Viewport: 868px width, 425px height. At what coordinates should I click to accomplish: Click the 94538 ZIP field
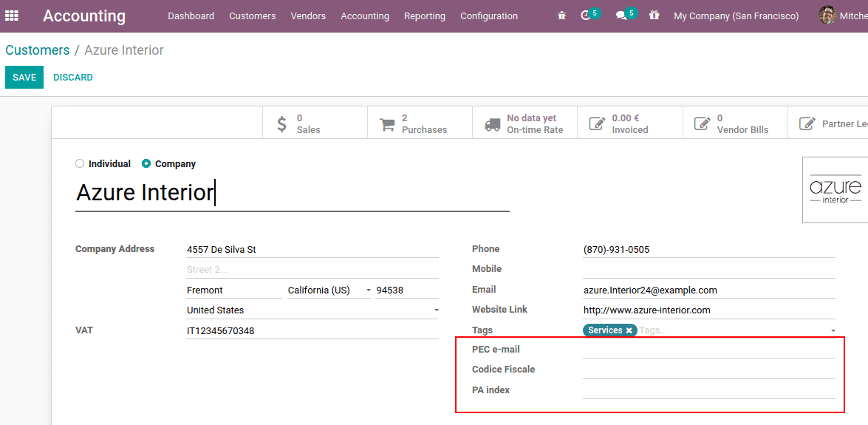[407, 290]
